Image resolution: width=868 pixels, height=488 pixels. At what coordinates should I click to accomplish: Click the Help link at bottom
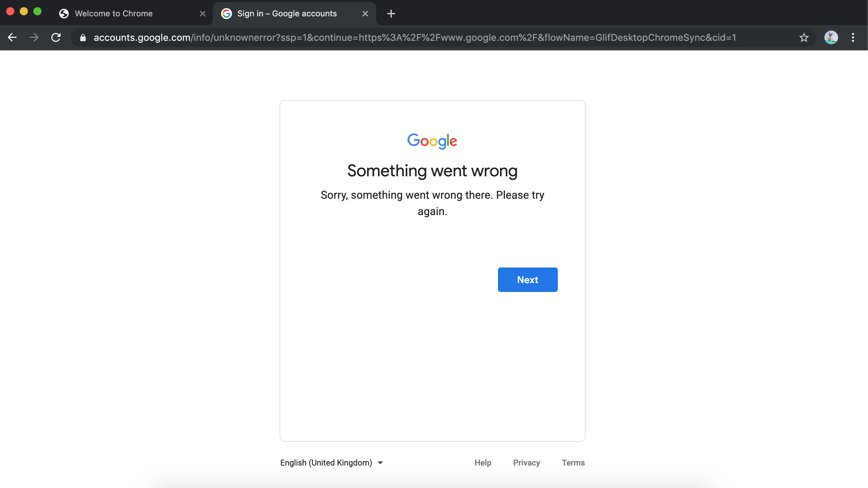click(483, 462)
